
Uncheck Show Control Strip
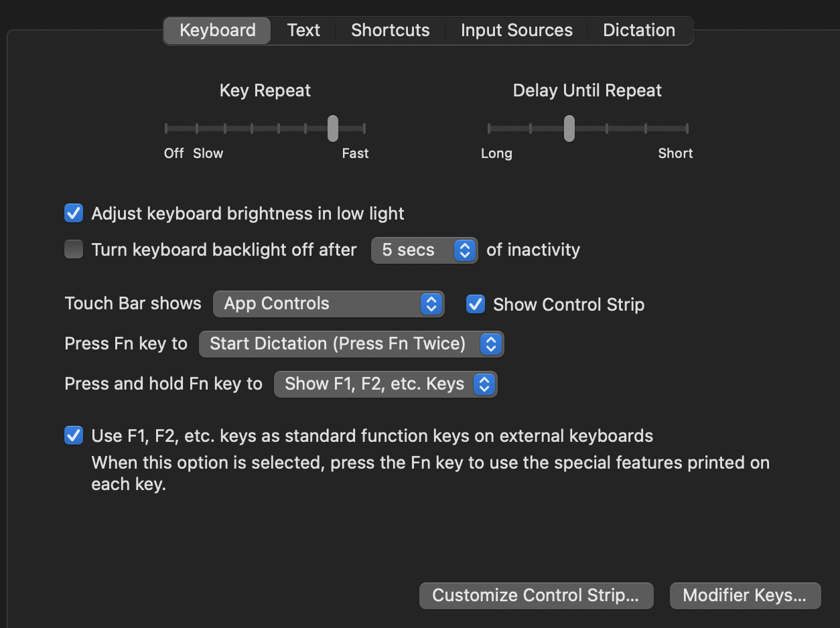click(x=476, y=304)
